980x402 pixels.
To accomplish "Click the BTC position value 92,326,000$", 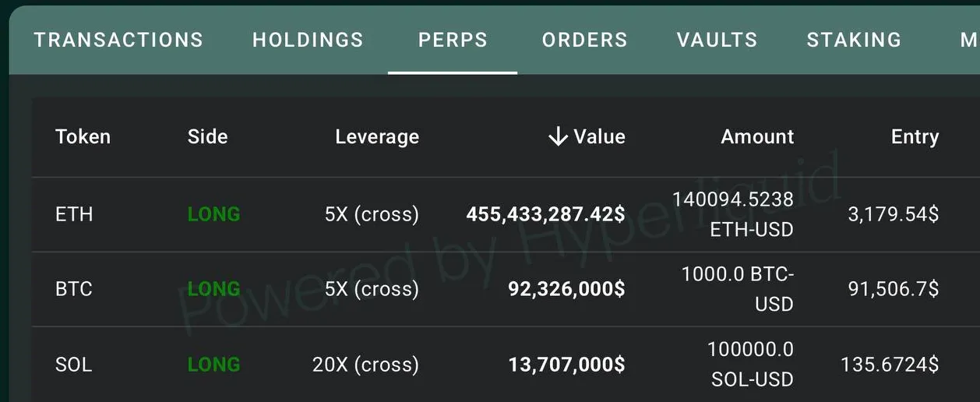I will pos(566,289).
